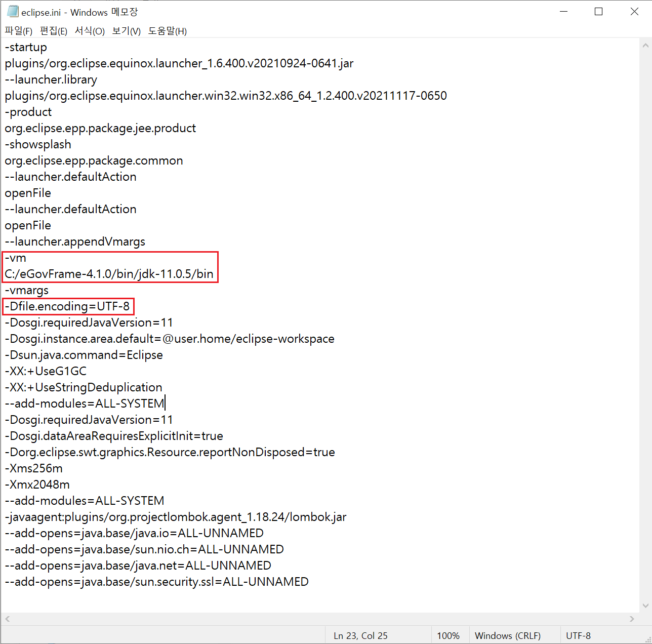
Task: Place cursor on the -Xmx2048m line
Action: [37, 485]
